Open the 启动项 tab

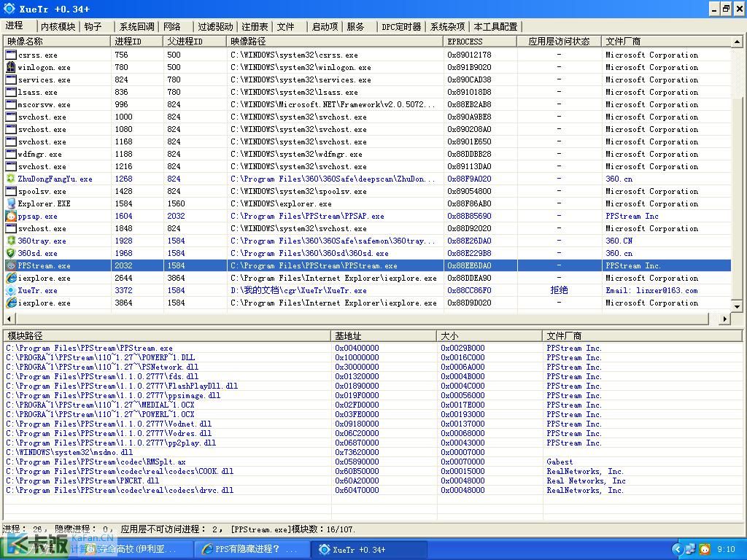325,27
